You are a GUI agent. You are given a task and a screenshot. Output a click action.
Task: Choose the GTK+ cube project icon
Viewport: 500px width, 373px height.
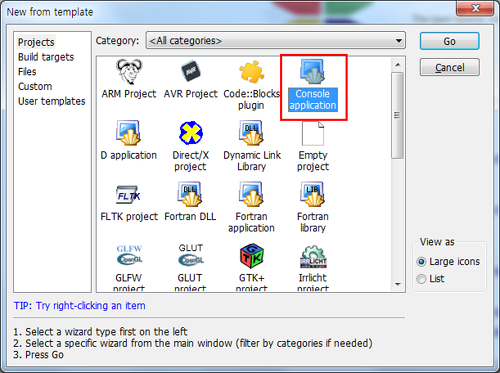click(x=252, y=256)
